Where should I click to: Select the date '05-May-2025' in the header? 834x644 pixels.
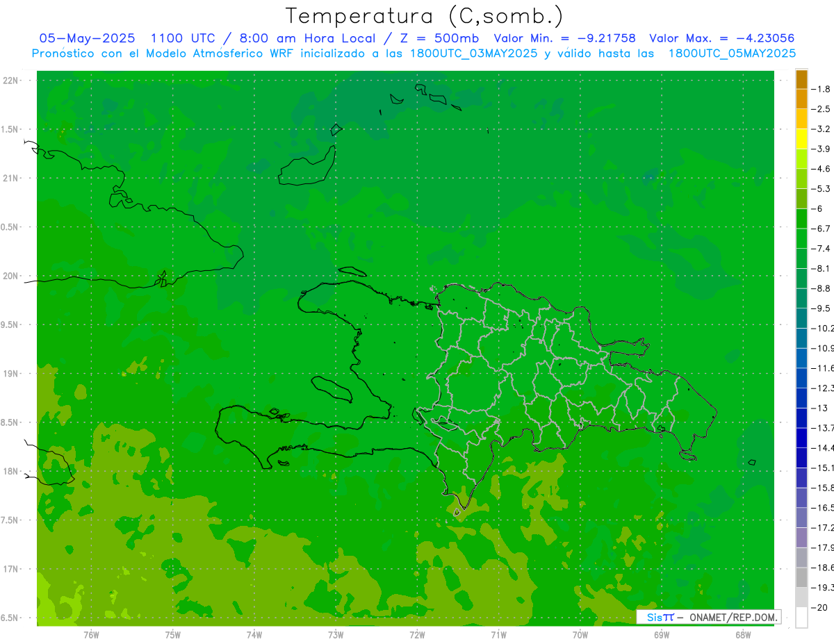[87, 38]
